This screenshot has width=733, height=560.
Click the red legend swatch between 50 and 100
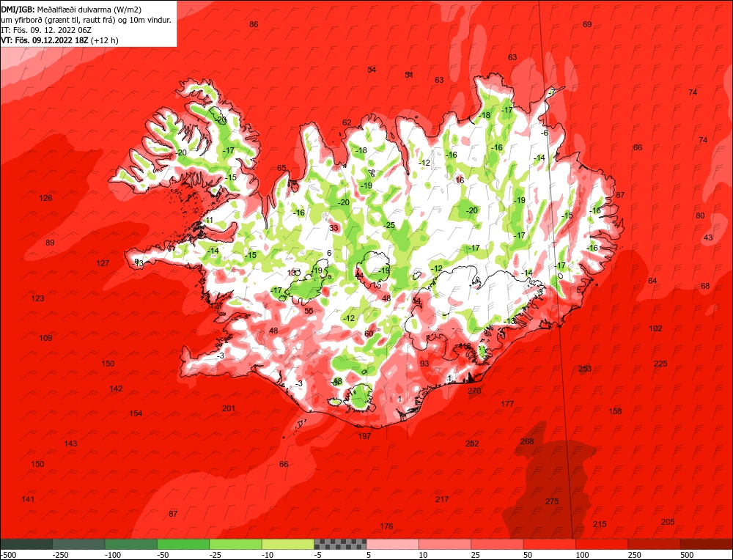click(550, 544)
